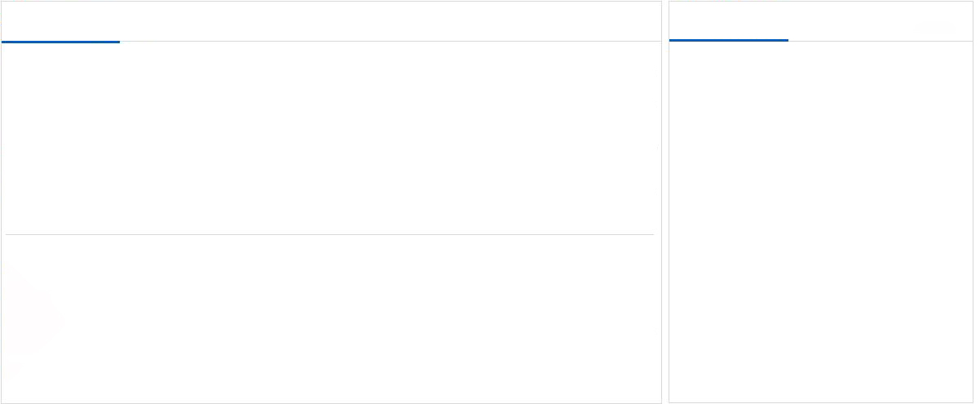Click the bottom border of the right panel

coord(820,402)
